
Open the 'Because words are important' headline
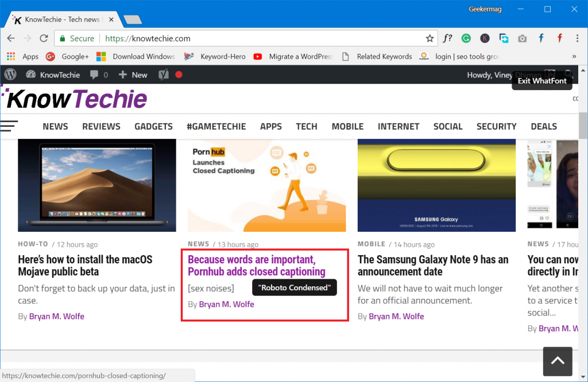[x=257, y=266]
